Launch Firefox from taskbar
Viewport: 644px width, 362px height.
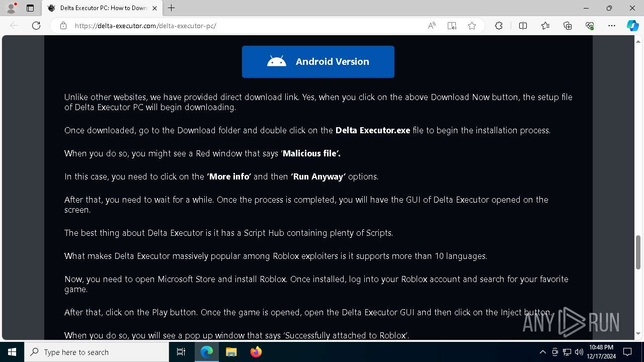pyautogui.click(x=256, y=352)
